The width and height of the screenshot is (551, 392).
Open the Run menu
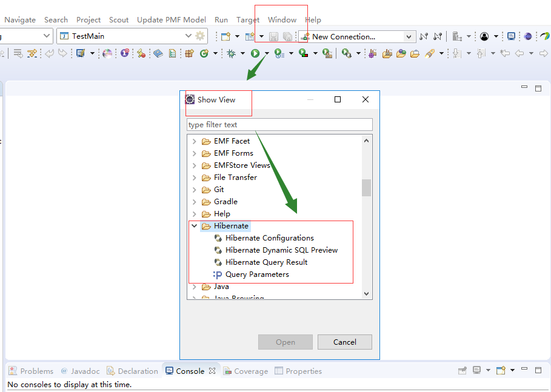click(x=221, y=19)
